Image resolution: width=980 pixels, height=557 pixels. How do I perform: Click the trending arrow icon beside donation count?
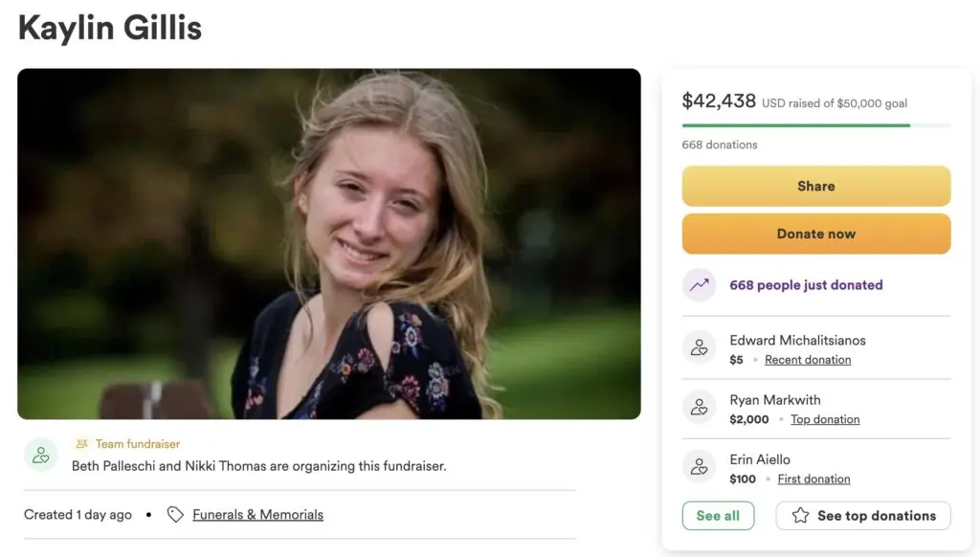coord(699,285)
